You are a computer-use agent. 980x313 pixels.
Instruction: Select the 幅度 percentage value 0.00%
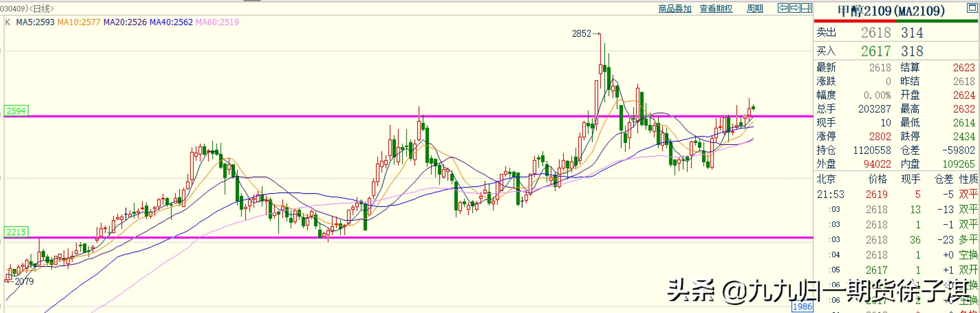(x=877, y=95)
